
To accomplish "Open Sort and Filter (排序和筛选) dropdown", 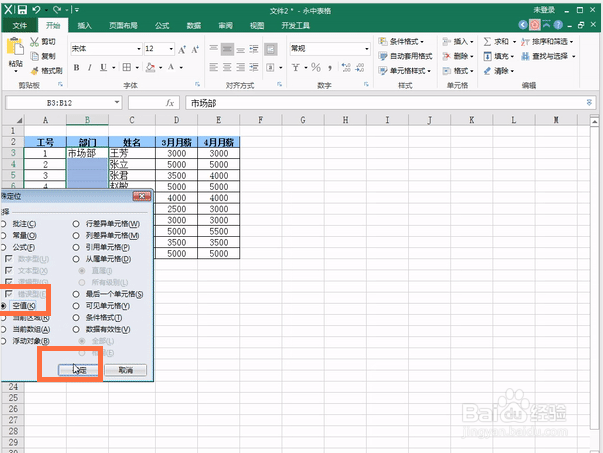I will point(547,42).
